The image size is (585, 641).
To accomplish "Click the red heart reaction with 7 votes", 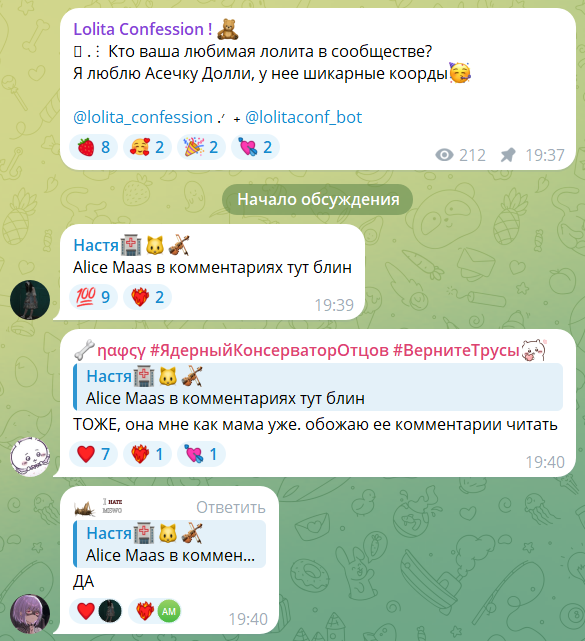I will 94,454.
